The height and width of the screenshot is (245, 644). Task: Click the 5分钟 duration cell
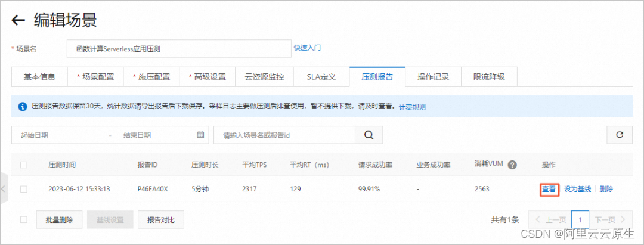pos(200,189)
